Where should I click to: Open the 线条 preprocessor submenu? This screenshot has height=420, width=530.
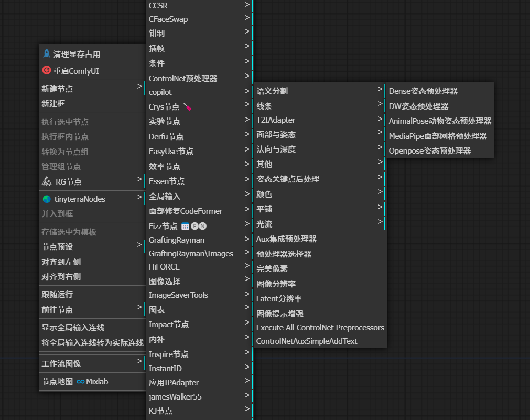[320, 106]
